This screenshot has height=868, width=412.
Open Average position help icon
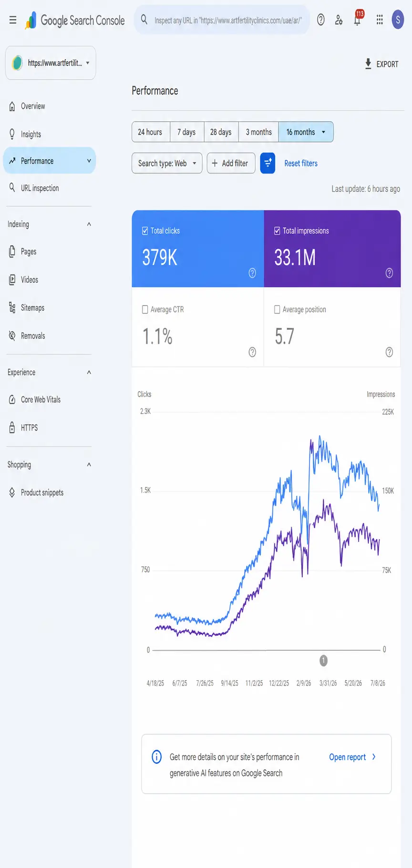click(389, 352)
